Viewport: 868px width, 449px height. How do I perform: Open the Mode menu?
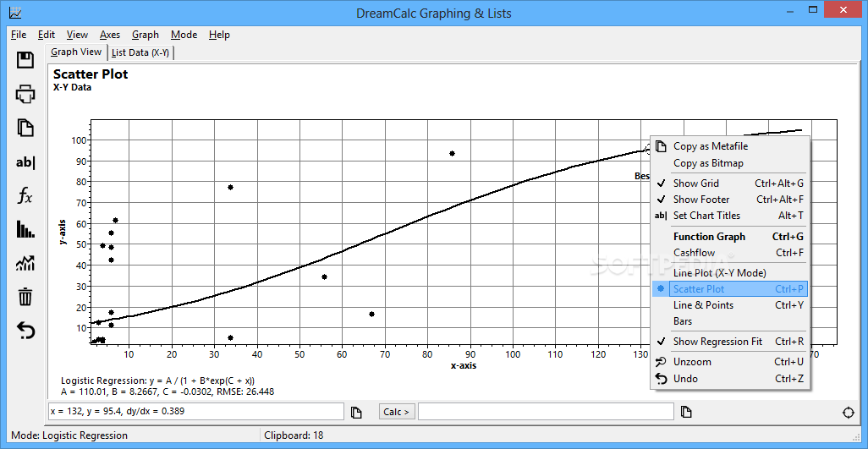click(x=184, y=35)
